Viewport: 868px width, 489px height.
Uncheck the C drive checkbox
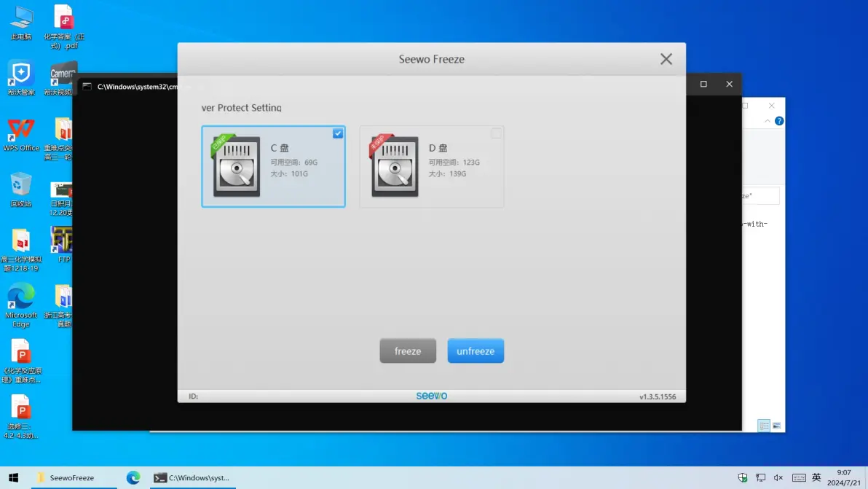[338, 133]
